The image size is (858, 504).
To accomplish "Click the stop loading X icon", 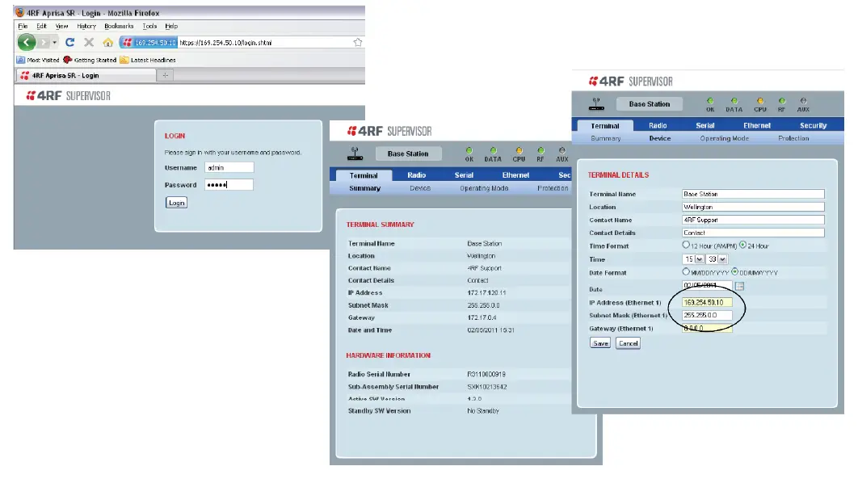I will 89,42.
